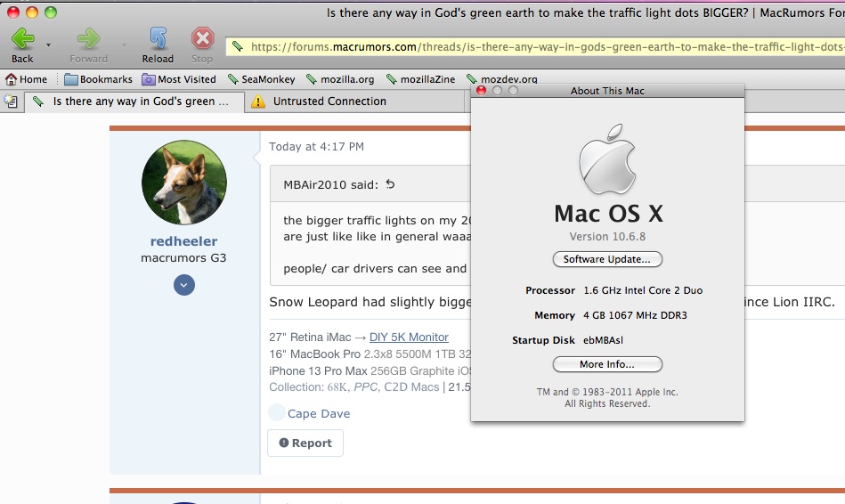Click the Home bookmark label text
This screenshot has width=845, height=504.
[x=34, y=79]
